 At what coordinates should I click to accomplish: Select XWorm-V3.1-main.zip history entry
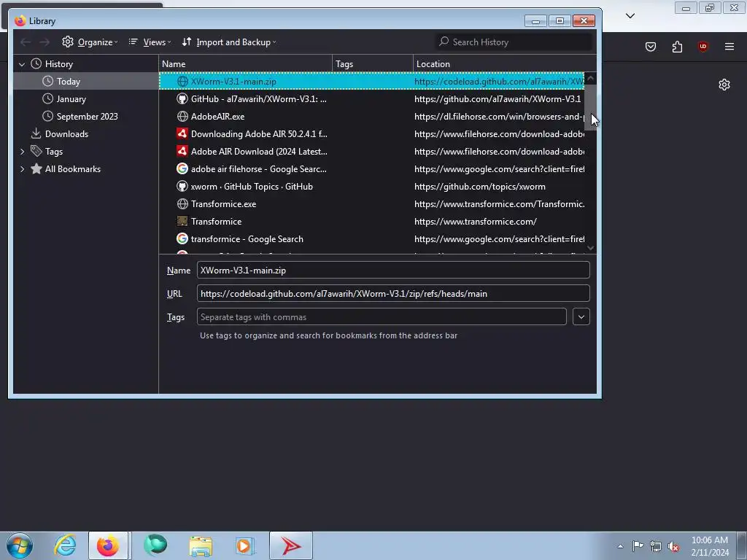pos(371,82)
